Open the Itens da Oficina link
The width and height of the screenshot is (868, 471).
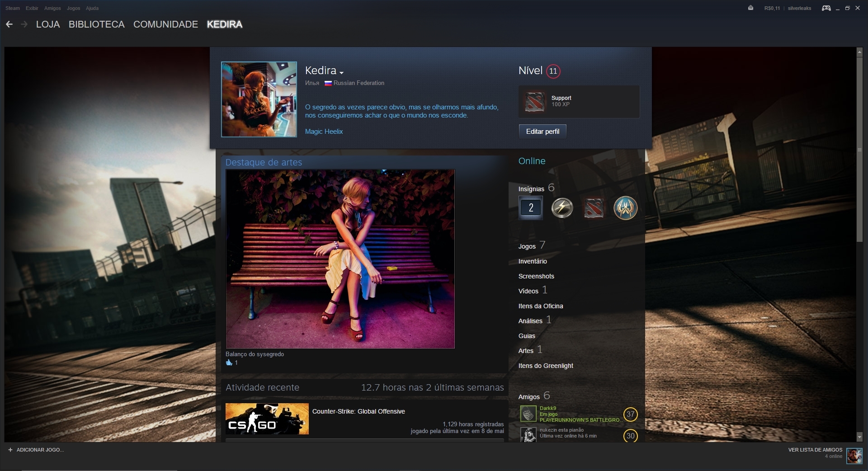541,306
